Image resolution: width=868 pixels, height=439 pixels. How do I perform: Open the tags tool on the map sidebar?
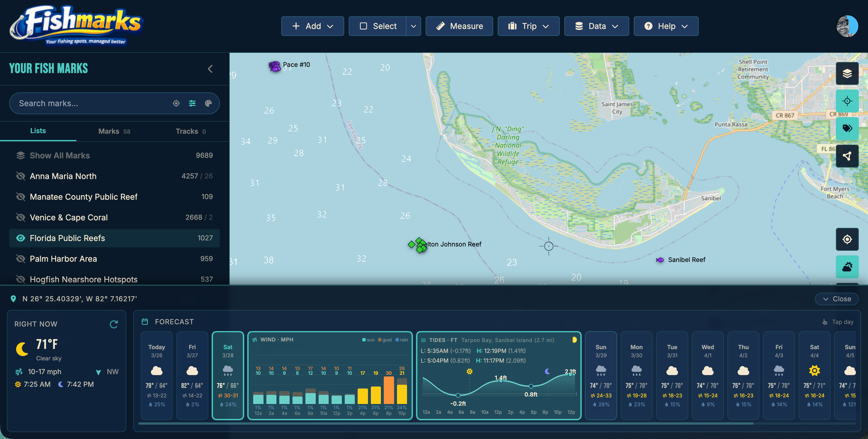(847, 128)
